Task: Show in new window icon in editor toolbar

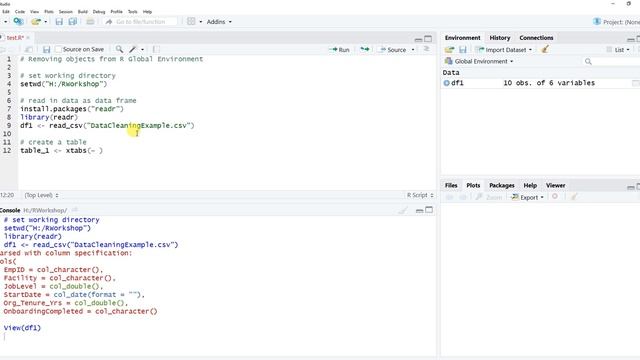Action: click(28, 49)
